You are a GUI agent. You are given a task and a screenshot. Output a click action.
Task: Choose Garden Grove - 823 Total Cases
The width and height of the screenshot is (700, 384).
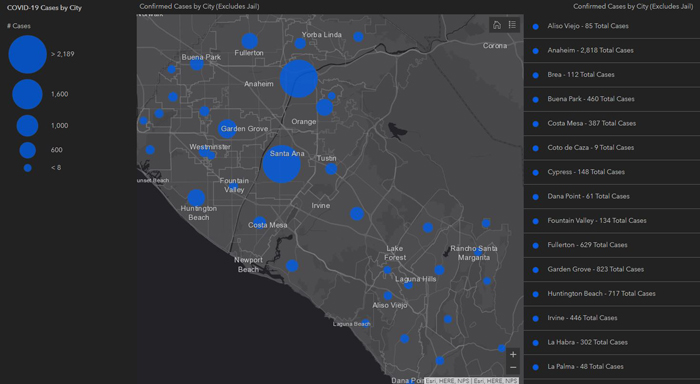point(612,269)
